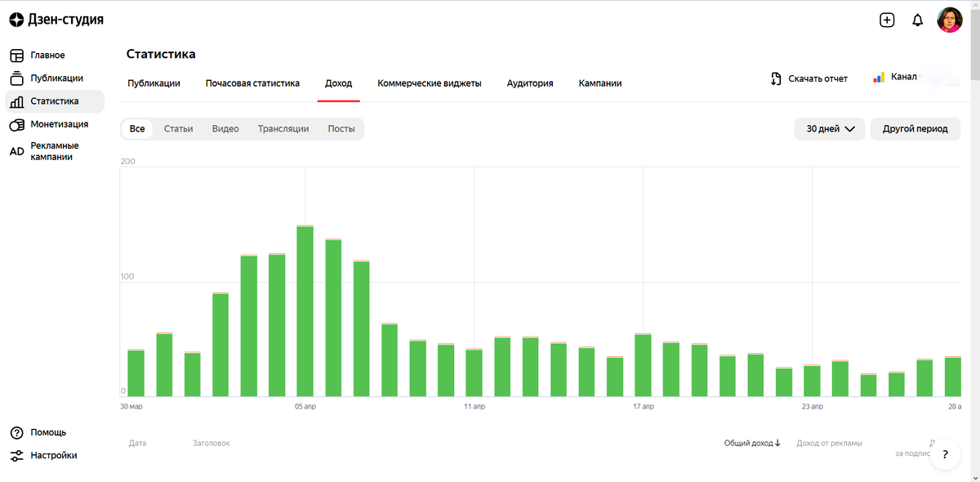This screenshot has width=980, height=482.
Task: Click the Публикации stack icon
Action: [16, 78]
